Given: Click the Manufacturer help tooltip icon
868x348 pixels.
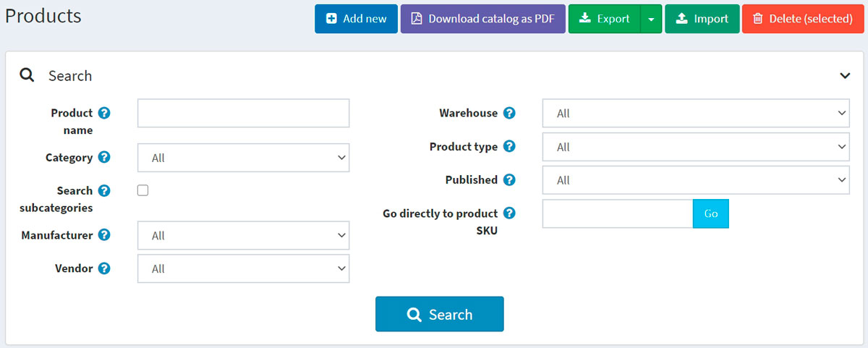Looking at the screenshot, I should [104, 235].
